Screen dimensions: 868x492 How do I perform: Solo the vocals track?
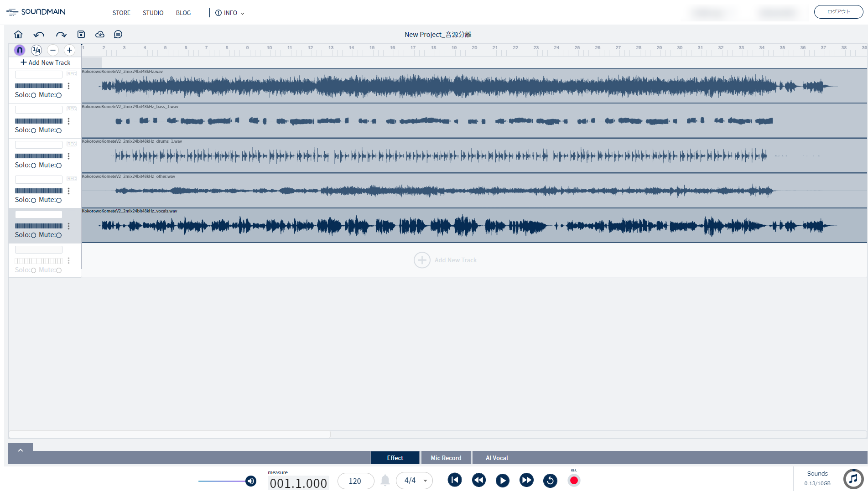(x=33, y=235)
